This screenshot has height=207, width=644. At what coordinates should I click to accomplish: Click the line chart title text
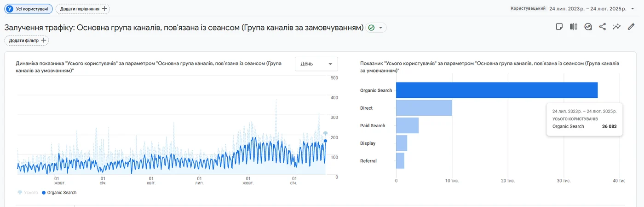coord(148,67)
